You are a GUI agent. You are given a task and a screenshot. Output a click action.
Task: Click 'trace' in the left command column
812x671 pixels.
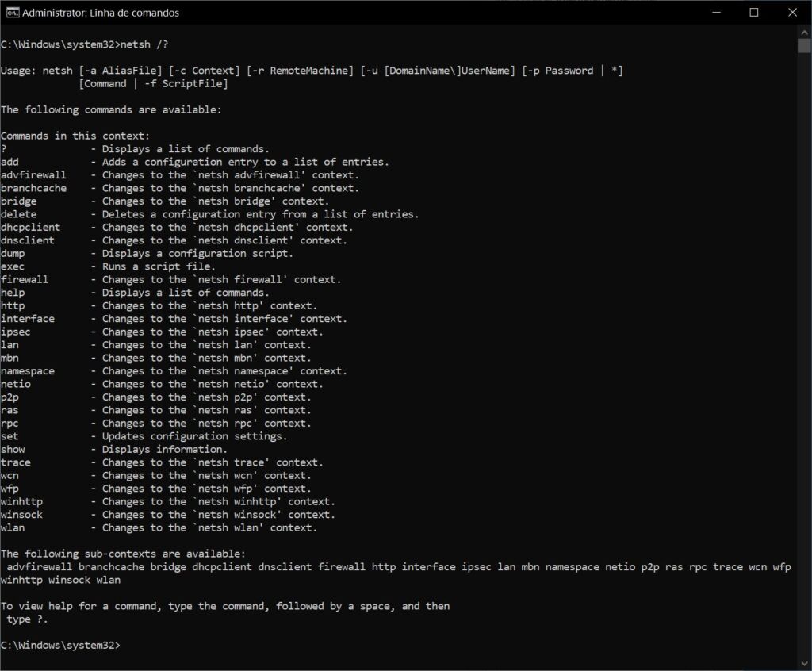(16, 462)
